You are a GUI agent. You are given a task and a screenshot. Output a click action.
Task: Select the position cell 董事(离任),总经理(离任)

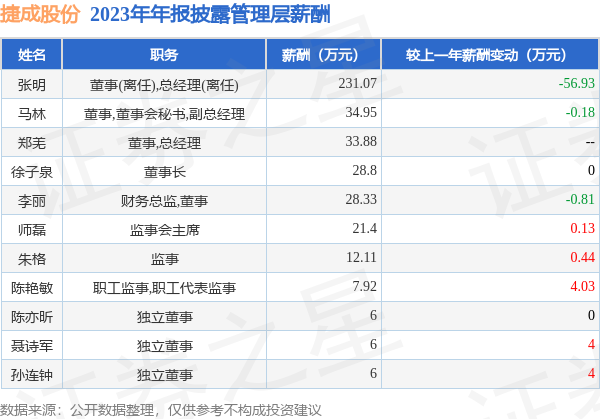click(164, 85)
